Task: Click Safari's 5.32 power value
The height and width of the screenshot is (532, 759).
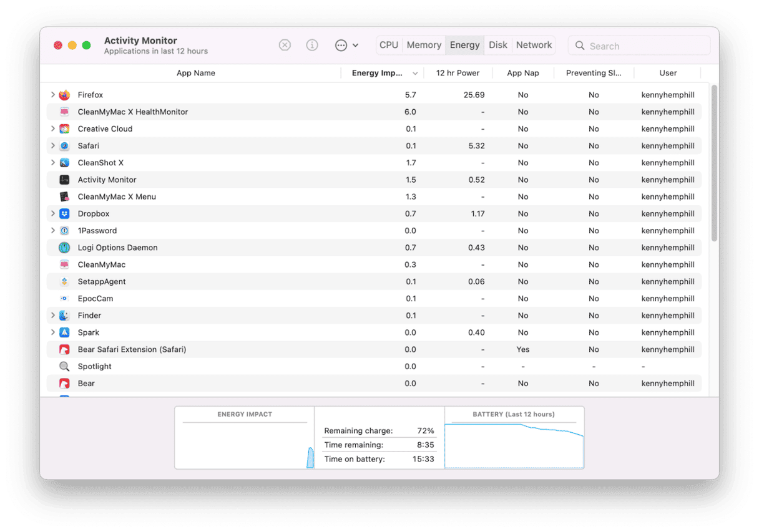Action: 477,146
